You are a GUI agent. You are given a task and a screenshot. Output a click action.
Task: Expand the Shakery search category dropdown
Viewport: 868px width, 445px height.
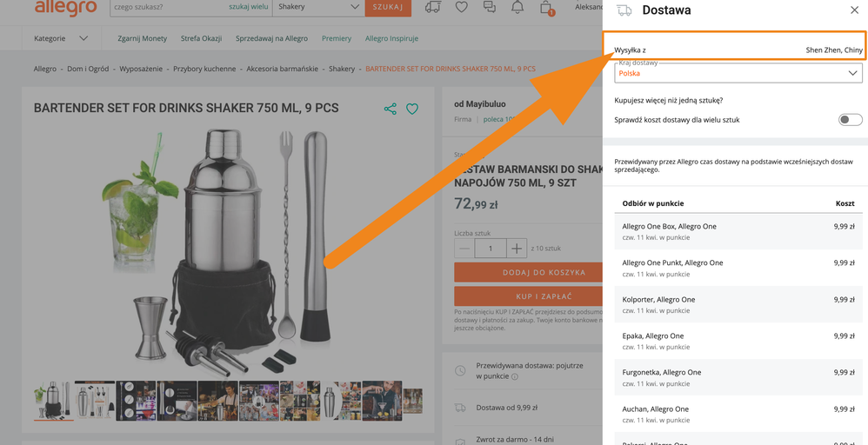[x=318, y=7]
